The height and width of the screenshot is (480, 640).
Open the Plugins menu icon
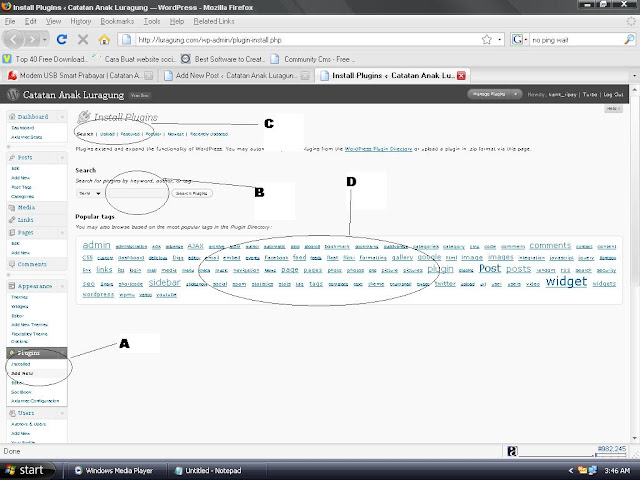pyautogui.click(x=12, y=353)
